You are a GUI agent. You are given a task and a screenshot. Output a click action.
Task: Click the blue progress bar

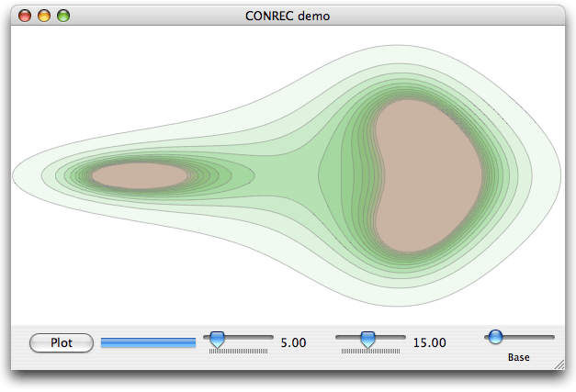[x=148, y=342]
